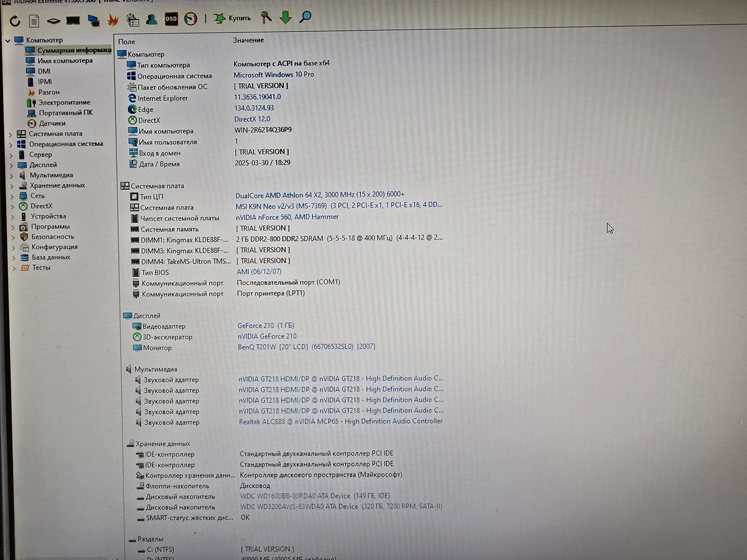The image size is (747, 560).
Task: Open the Microsoft Windows 10 Pro link
Action: [274, 75]
